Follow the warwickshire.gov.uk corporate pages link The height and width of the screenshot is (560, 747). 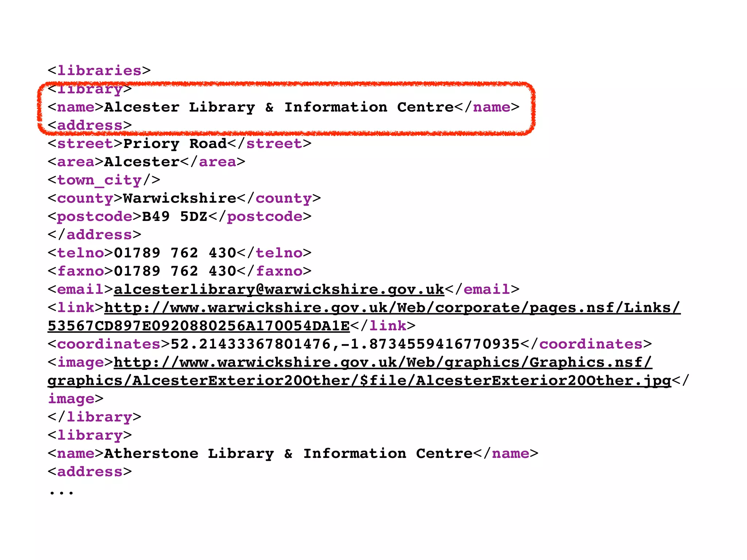392,308
